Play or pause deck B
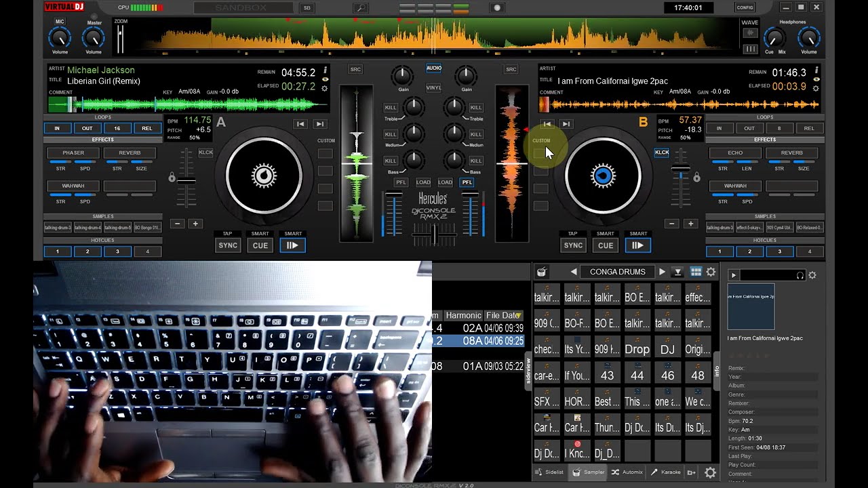Viewport: 868px width, 488px height. (637, 245)
